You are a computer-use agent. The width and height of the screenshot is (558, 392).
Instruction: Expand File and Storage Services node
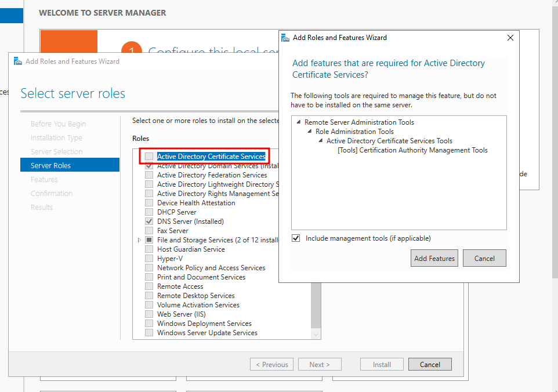[139, 240]
